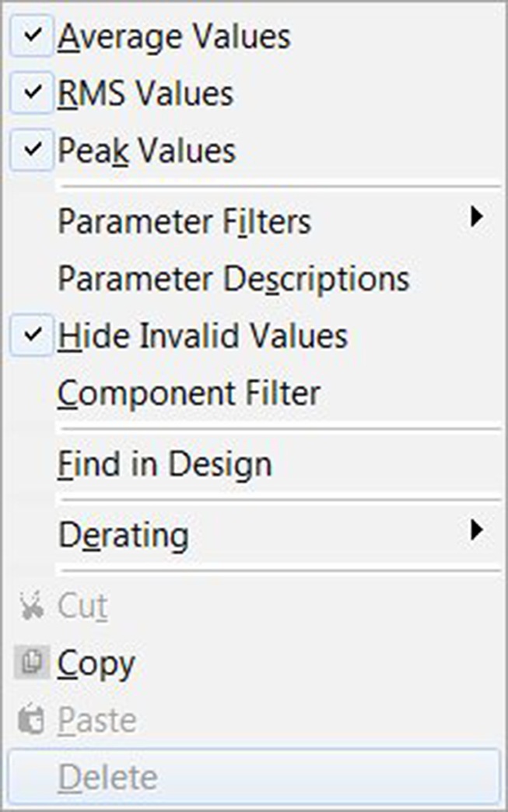Select the Delete menu entry
Screen dimensions: 508x812
click(x=108, y=777)
